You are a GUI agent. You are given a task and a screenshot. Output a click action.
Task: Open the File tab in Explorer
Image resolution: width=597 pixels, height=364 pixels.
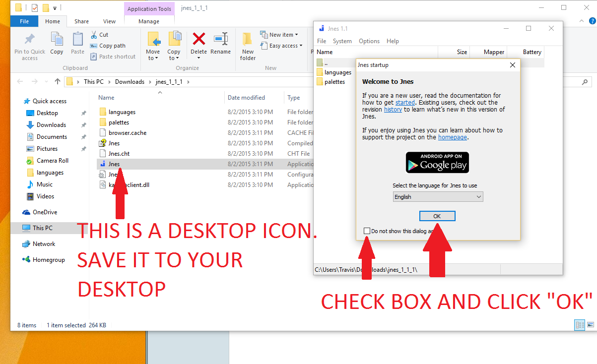(x=24, y=21)
